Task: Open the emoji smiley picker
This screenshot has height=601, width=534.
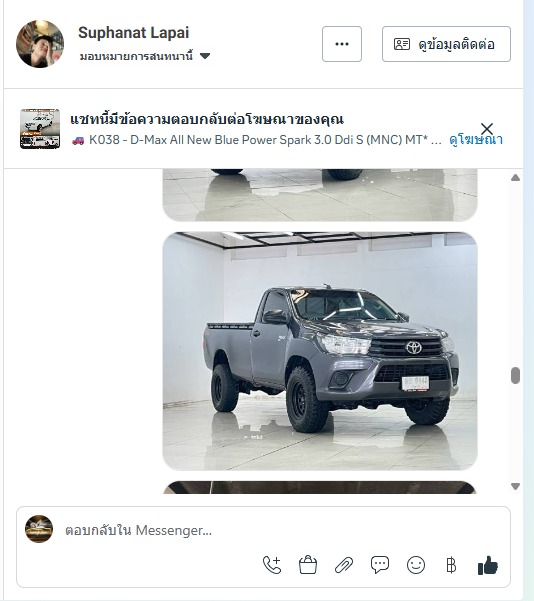Action: click(x=416, y=565)
